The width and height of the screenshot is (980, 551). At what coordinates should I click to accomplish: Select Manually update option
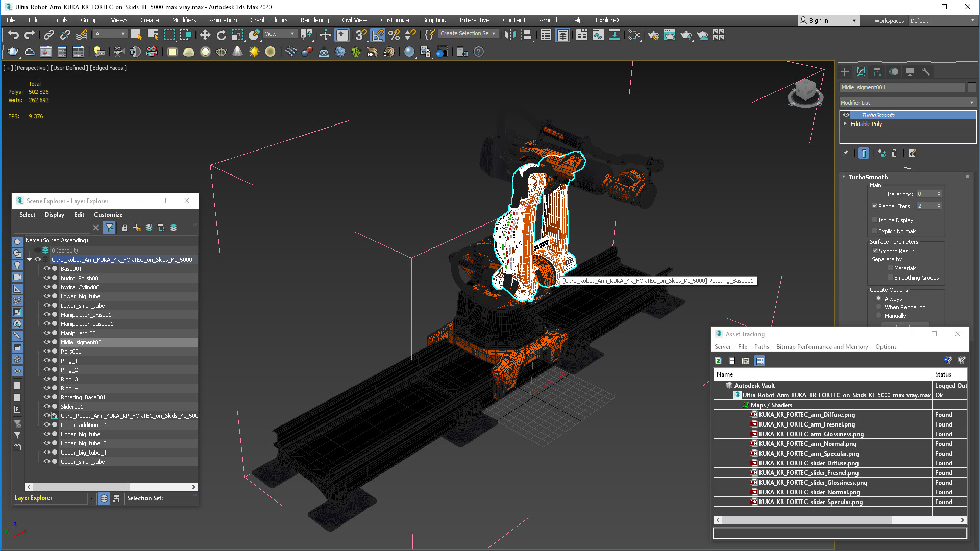coord(879,316)
